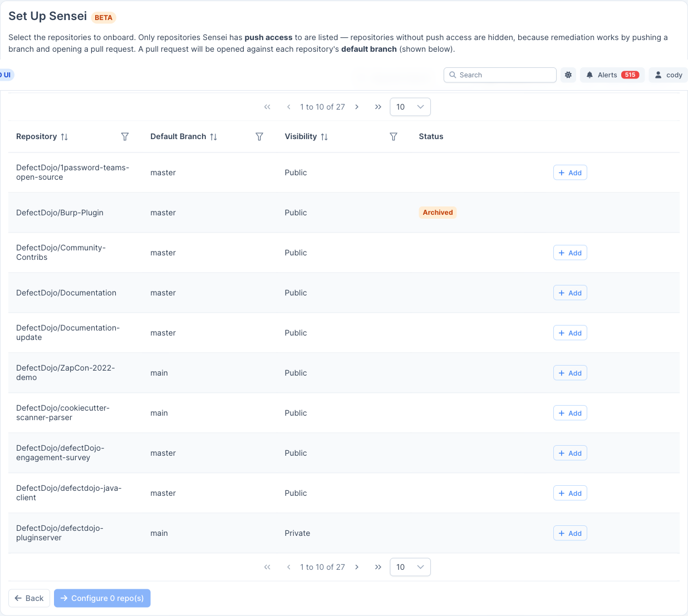Add the cookiecutter-scanner-parser repository
Image resolution: width=688 pixels, height=616 pixels.
[570, 413]
